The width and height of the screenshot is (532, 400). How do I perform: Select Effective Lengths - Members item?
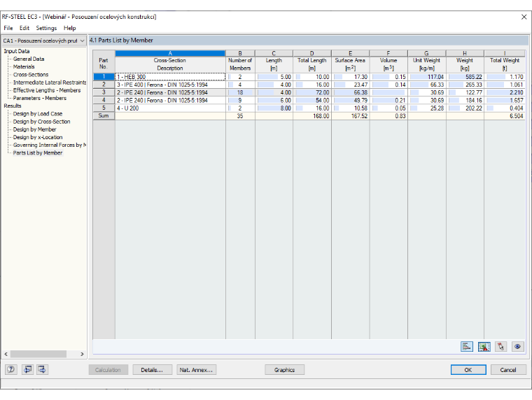point(47,90)
